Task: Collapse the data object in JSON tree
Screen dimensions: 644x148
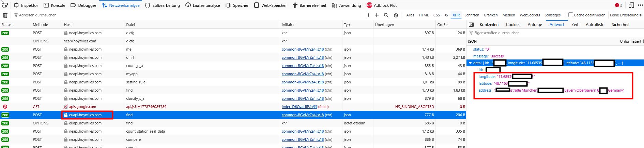Action: click(470, 63)
